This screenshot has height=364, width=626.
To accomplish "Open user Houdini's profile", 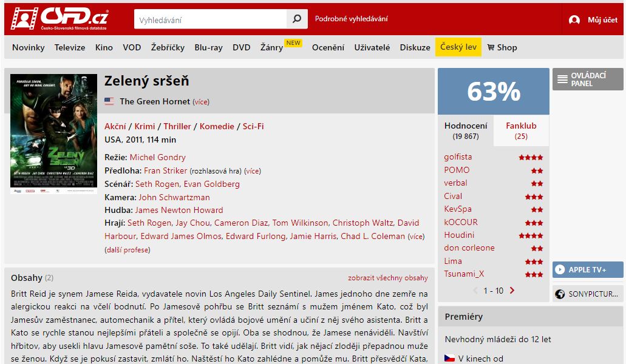I will pyautogui.click(x=459, y=235).
